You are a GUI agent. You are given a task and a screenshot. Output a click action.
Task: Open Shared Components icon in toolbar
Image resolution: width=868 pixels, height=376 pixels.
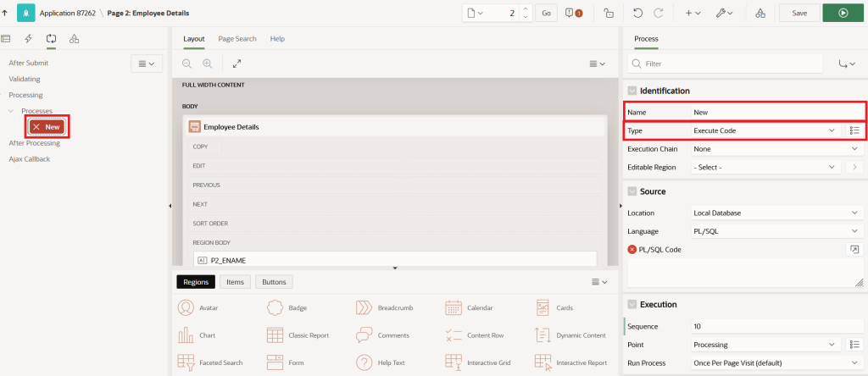[760, 13]
